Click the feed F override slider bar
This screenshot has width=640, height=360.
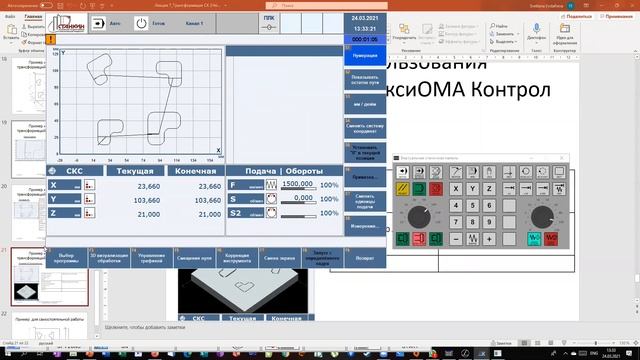coord(298,189)
